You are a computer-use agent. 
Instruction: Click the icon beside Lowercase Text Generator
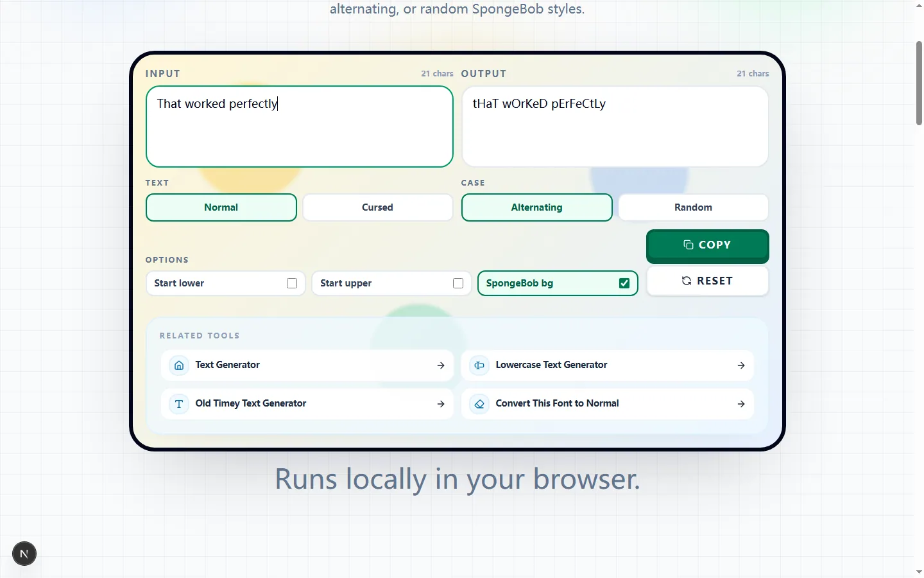(x=479, y=365)
